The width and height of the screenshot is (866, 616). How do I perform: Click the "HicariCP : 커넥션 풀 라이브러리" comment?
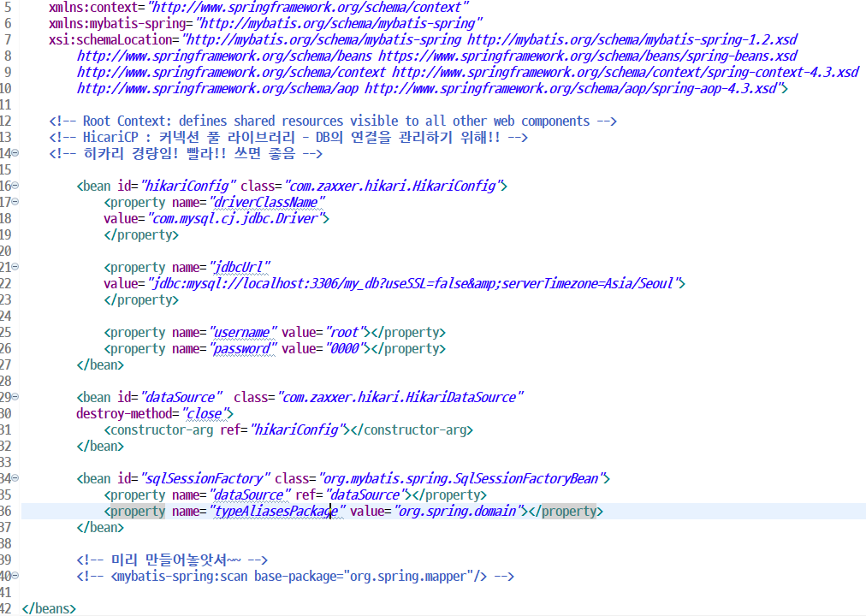pyautogui.click(x=288, y=137)
